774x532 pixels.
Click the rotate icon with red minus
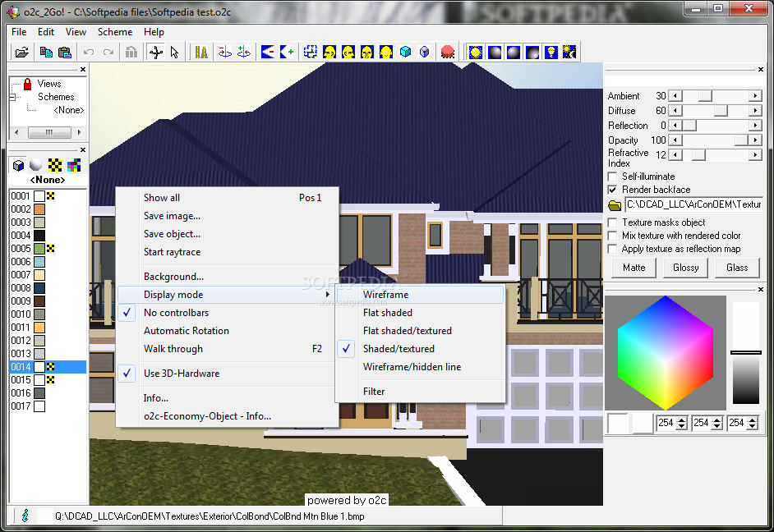point(224,52)
